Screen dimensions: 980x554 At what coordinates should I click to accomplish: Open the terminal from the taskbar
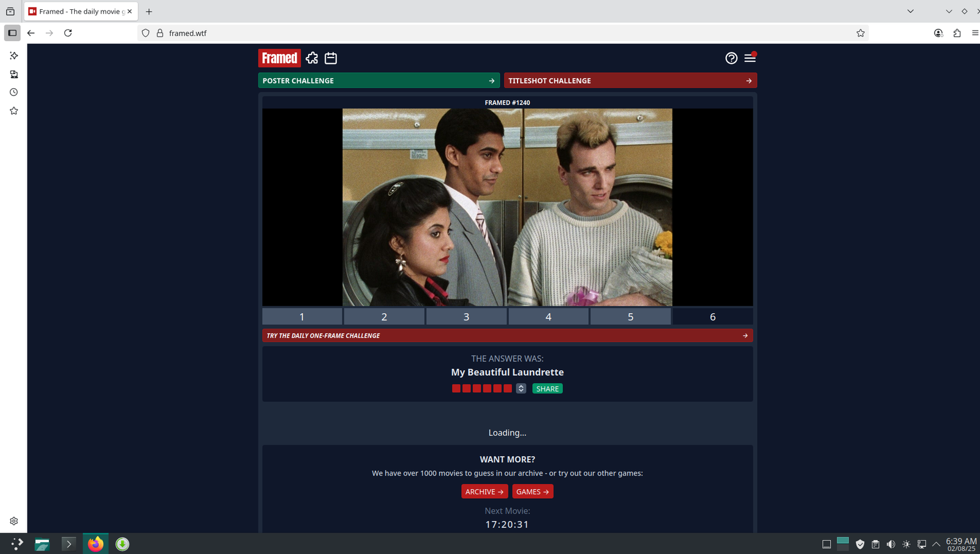click(x=69, y=544)
